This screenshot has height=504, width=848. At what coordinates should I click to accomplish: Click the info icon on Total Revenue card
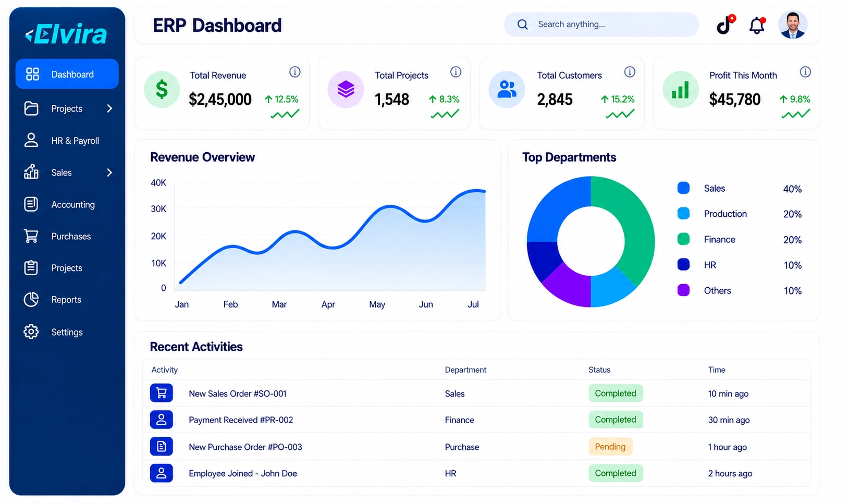[295, 72]
